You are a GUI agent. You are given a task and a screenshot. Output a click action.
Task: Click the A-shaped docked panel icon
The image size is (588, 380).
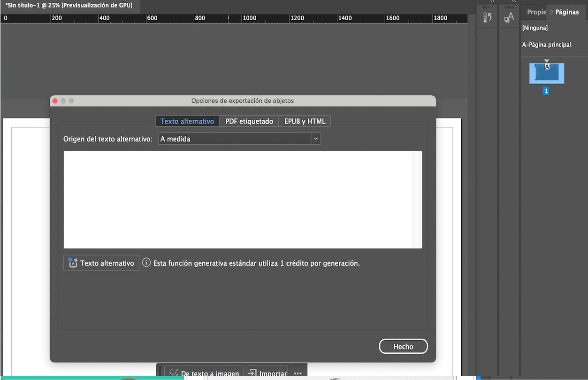click(x=508, y=18)
